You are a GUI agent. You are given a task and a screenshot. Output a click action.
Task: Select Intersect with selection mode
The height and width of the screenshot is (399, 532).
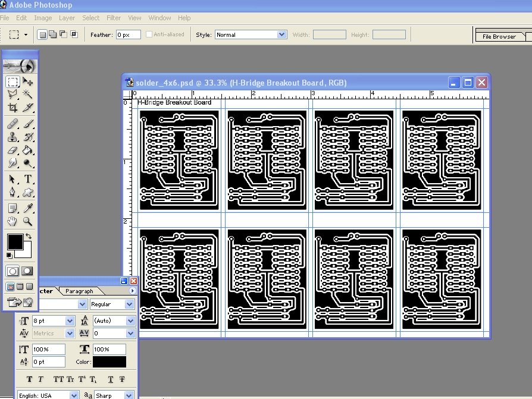74,34
